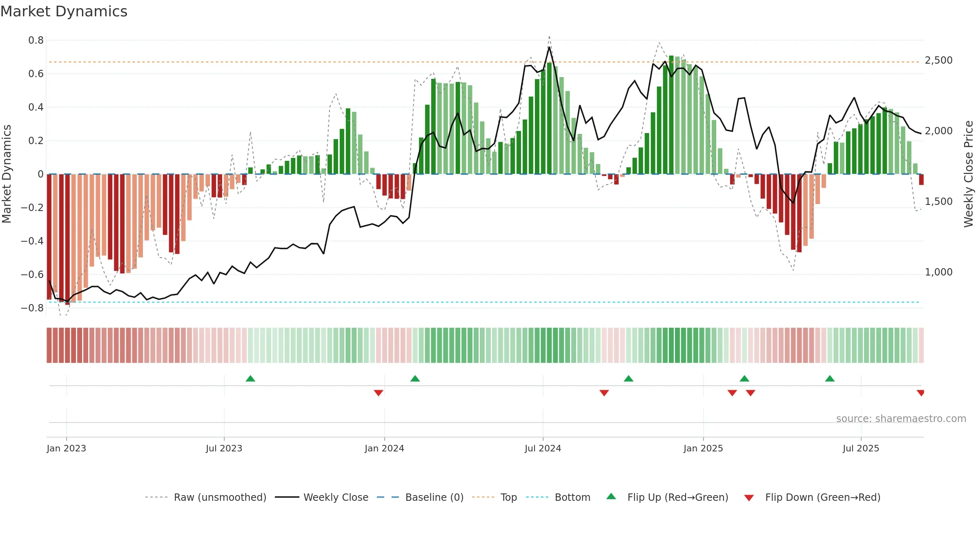Click the 1,500 right axis price label
The height and width of the screenshot is (551, 980).
[x=939, y=202]
